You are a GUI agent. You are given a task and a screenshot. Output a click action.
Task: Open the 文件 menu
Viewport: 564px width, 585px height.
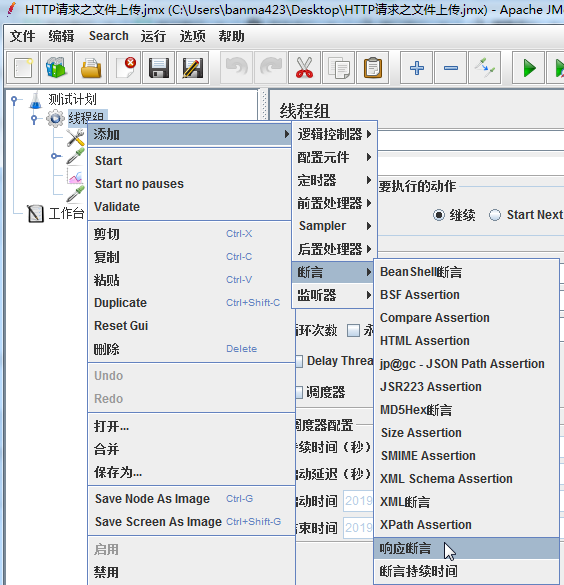point(22,36)
